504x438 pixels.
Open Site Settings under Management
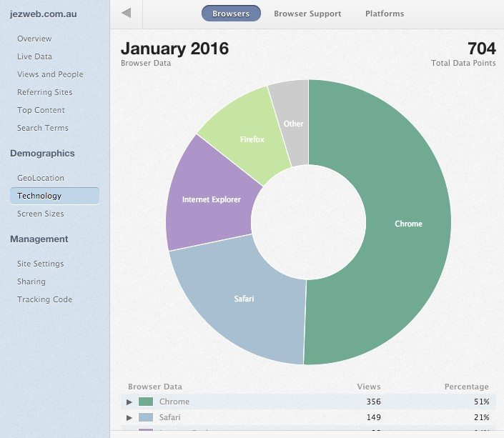click(x=40, y=264)
